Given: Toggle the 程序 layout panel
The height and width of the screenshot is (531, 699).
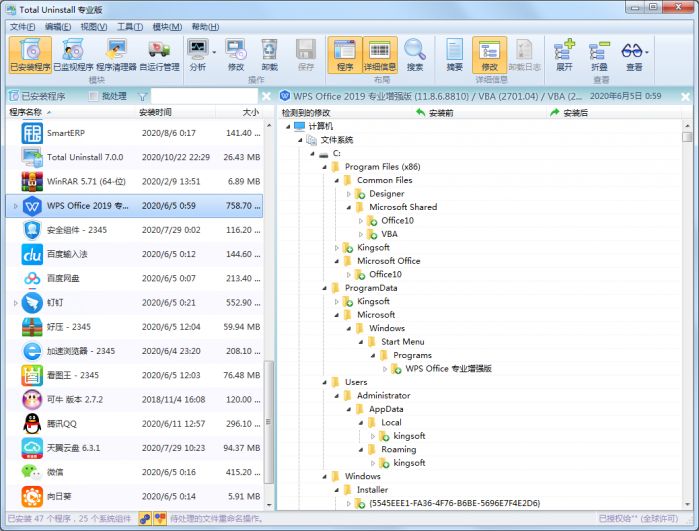Looking at the screenshot, I should coord(345,54).
